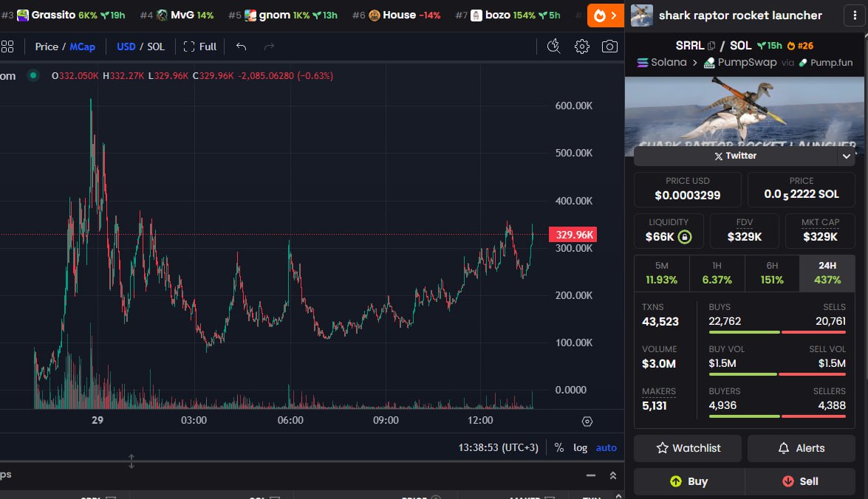This screenshot has width=868, height=499.
Task: Open the MvG trending token
Action: pos(177,16)
